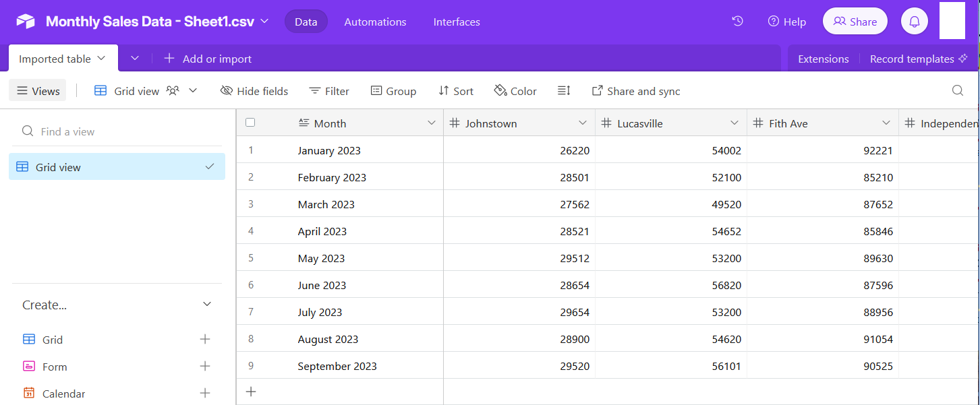Open table search with the magnifying glass
This screenshot has height=405, width=980.
pos(958,90)
